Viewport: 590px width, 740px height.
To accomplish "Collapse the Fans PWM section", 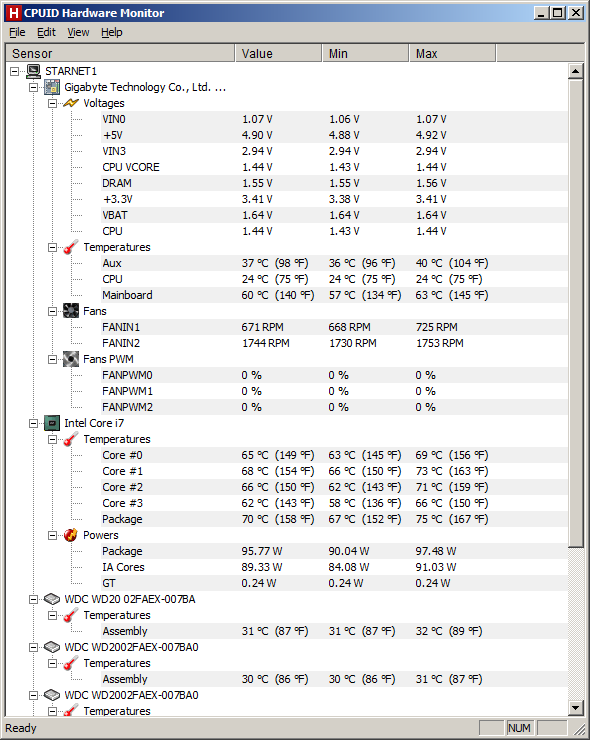I will point(52,360).
